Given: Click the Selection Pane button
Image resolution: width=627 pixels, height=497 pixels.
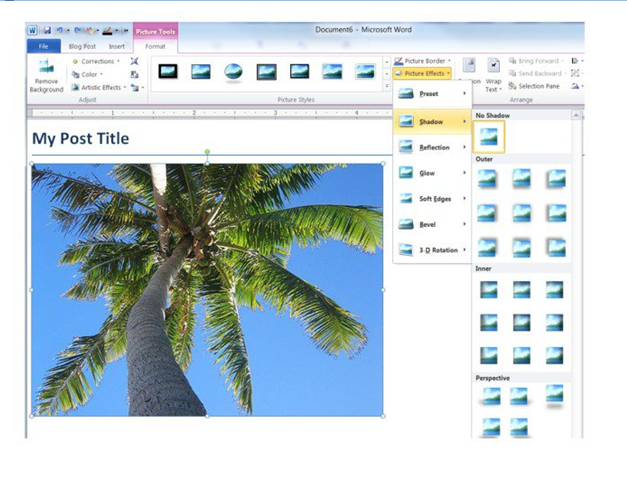Looking at the screenshot, I should [534, 86].
